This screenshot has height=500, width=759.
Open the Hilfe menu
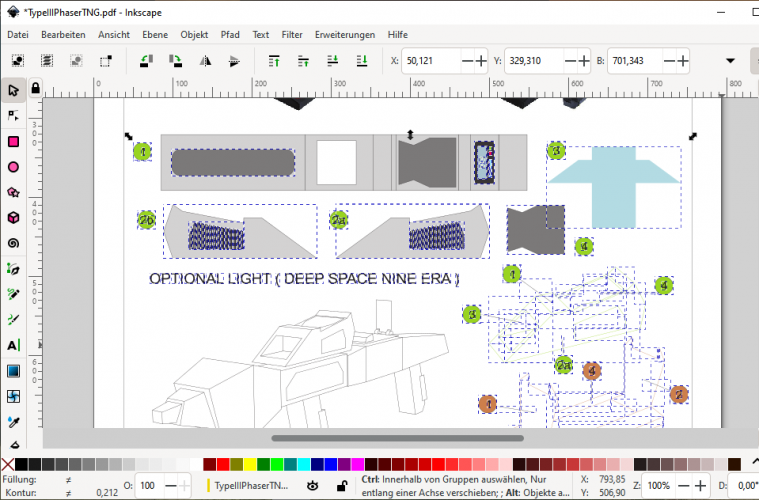click(x=397, y=35)
